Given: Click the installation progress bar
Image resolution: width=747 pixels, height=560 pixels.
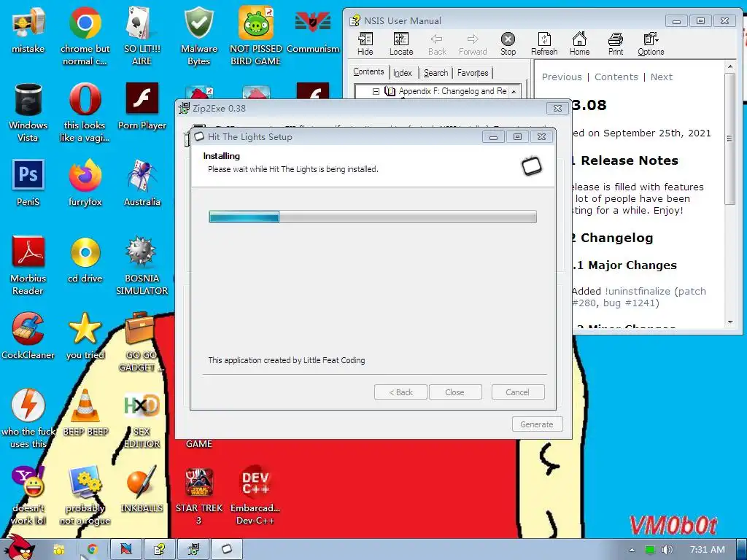Looking at the screenshot, I should pos(373,217).
